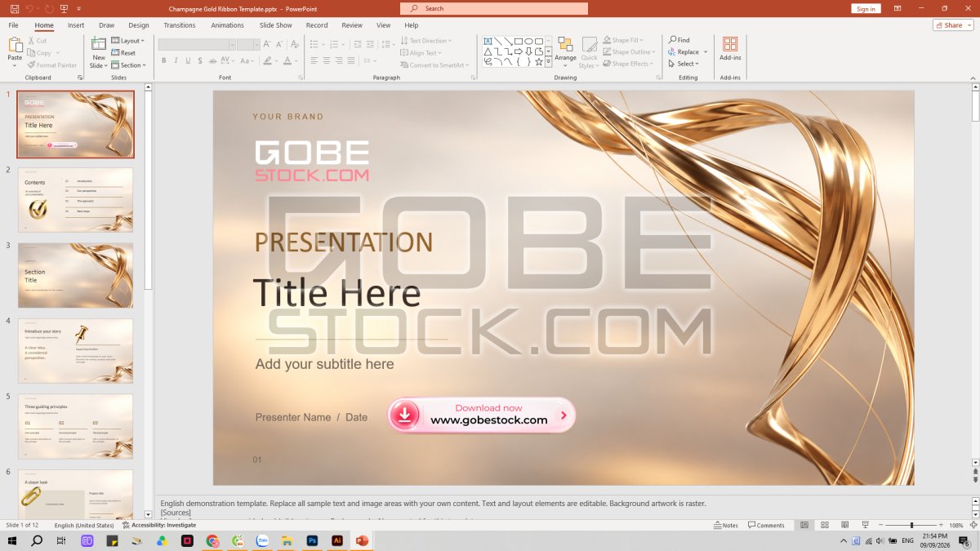This screenshot has width=980, height=551.
Task: Switch to the Insert tab
Action: tap(76, 25)
